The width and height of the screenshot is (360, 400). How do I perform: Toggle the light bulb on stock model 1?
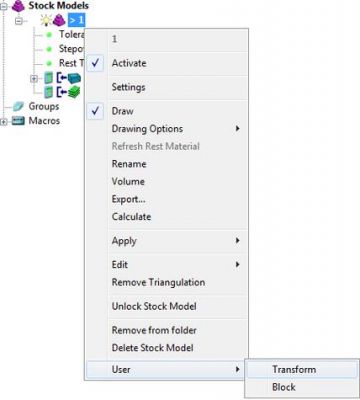(x=46, y=21)
